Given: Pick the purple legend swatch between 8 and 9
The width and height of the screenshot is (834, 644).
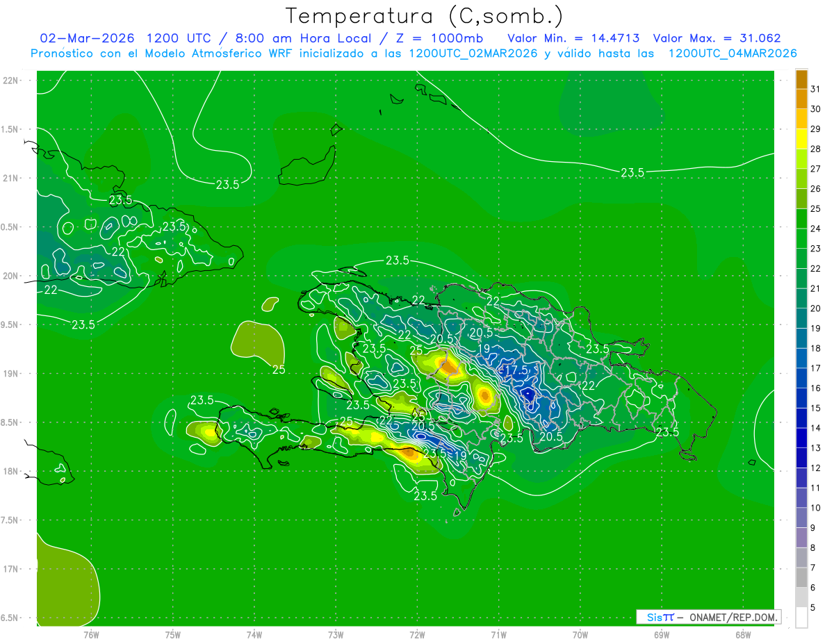Looking at the screenshot, I should 801,538.
